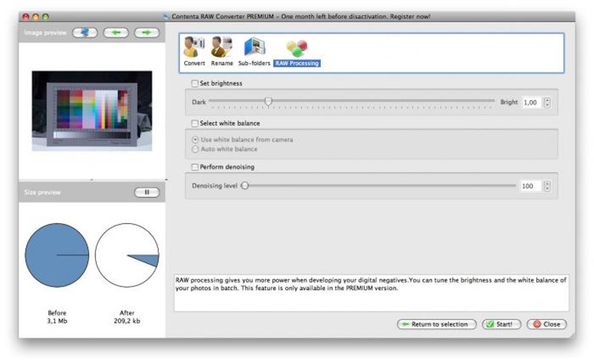Image resolution: width=594 pixels, height=364 pixels.
Task: Click the 'Denoising level' label
Action: 214,186
